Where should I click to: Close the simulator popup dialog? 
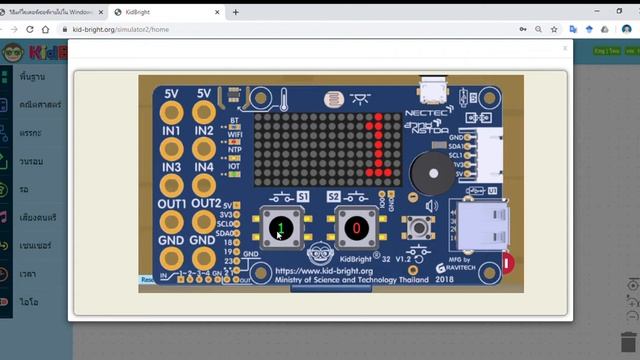tap(565, 48)
